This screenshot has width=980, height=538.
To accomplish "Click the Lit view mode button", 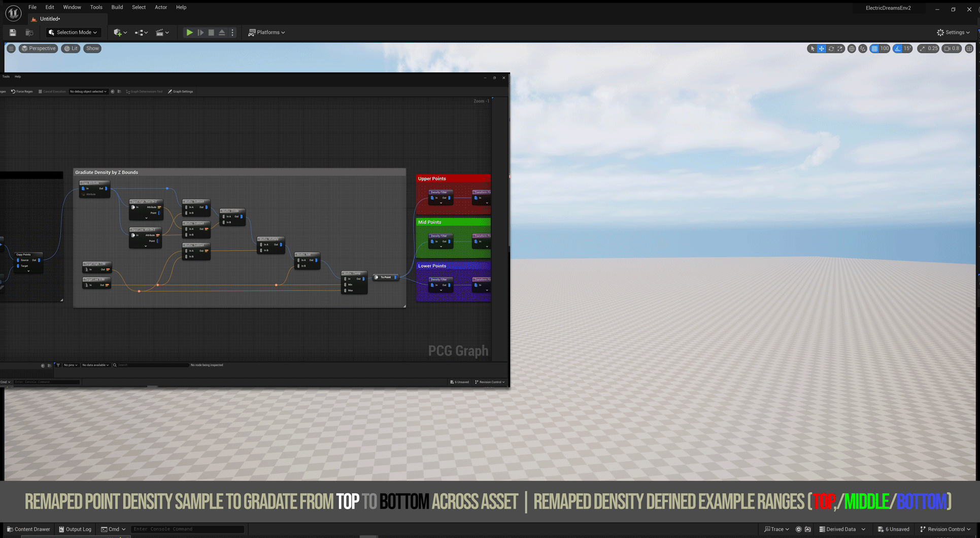I will click(71, 49).
